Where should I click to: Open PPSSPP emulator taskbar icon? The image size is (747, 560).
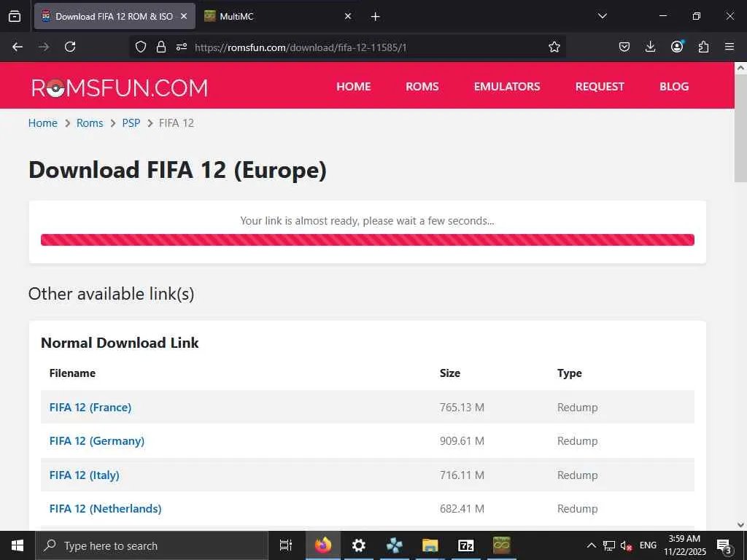[394, 545]
